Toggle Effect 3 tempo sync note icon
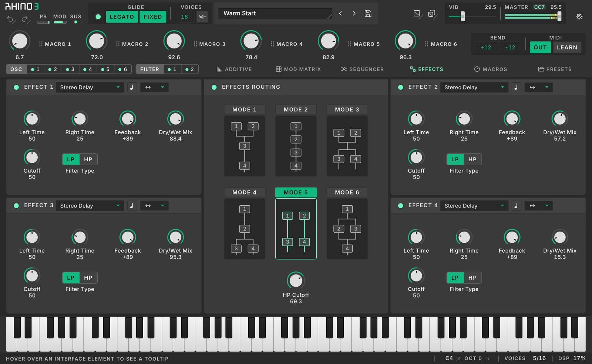 click(132, 206)
